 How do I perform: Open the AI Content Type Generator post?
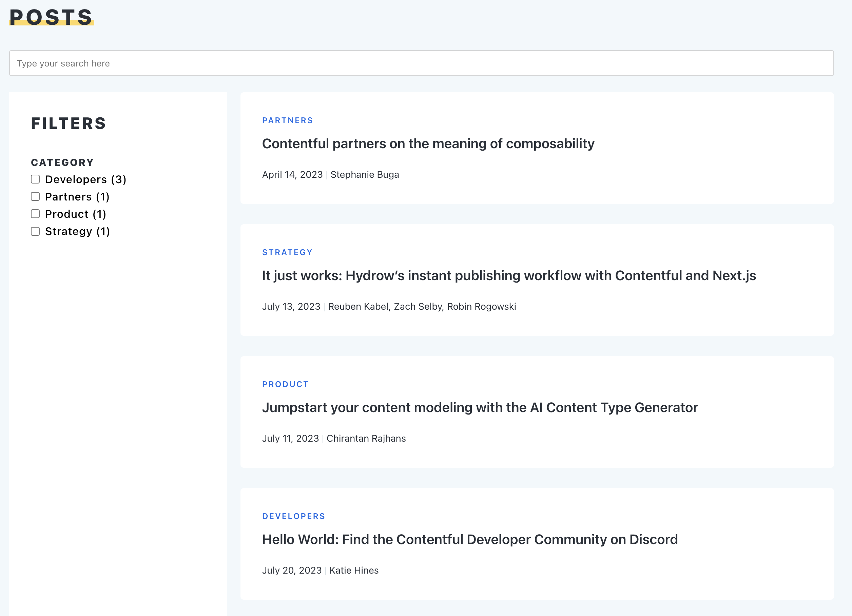pyautogui.click(x=480, y=407)
